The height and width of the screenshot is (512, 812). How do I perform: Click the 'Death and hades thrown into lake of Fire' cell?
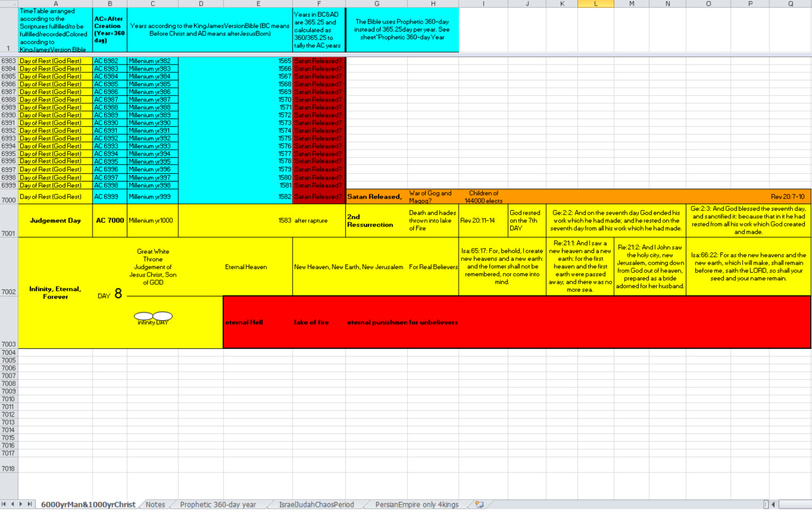point(433,221)
